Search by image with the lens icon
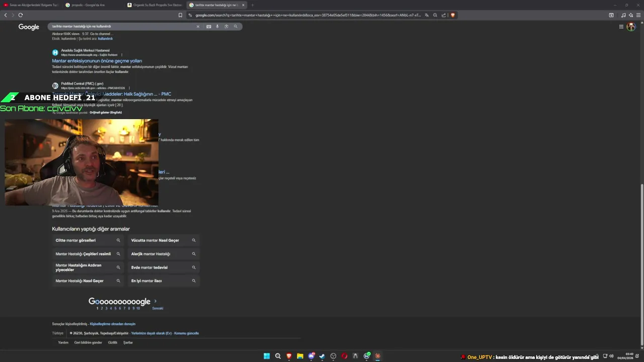 coord(226,27)
